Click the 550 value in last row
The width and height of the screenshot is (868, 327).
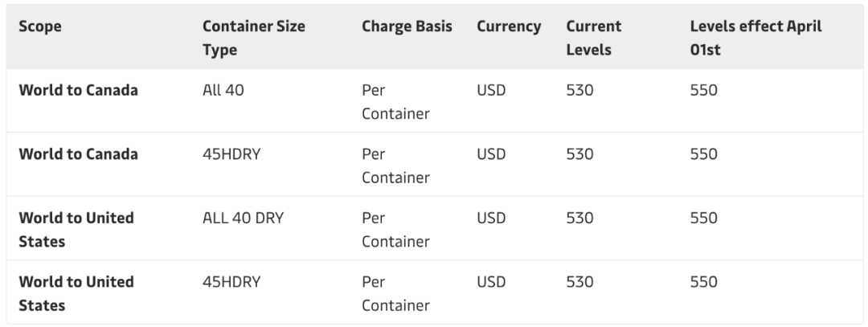(x=703, y=282)
